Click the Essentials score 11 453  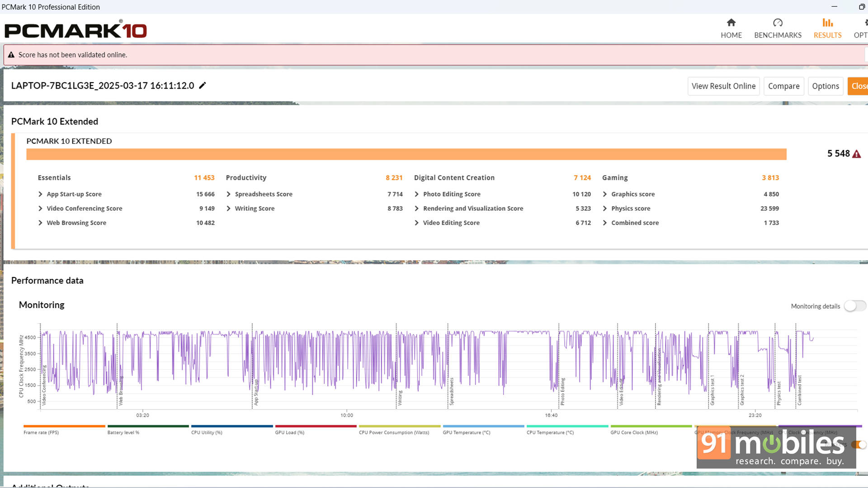pyautogui.click(x=204, y=178)
